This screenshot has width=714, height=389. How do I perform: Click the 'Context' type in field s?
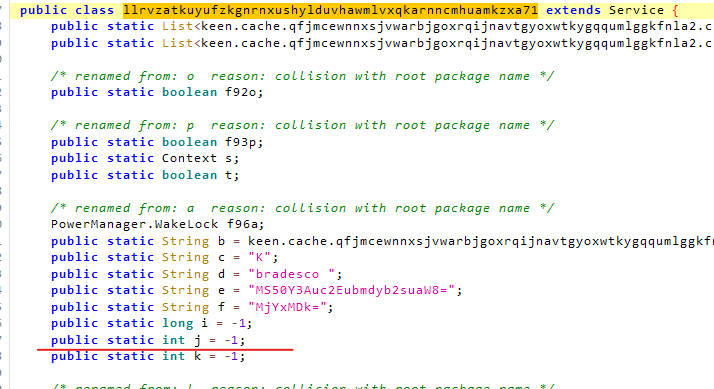pyautogui.click(x=189, y=158)
